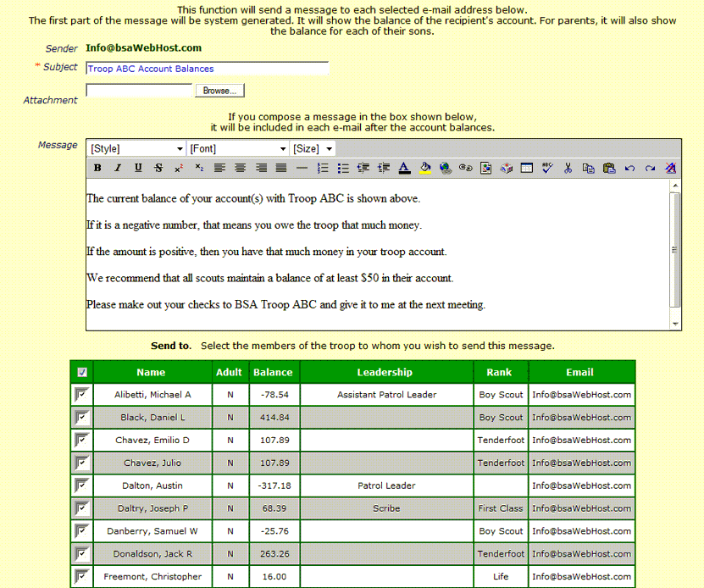Justify the message text
Screen dimensions: 704x588
tap(281, 169)
